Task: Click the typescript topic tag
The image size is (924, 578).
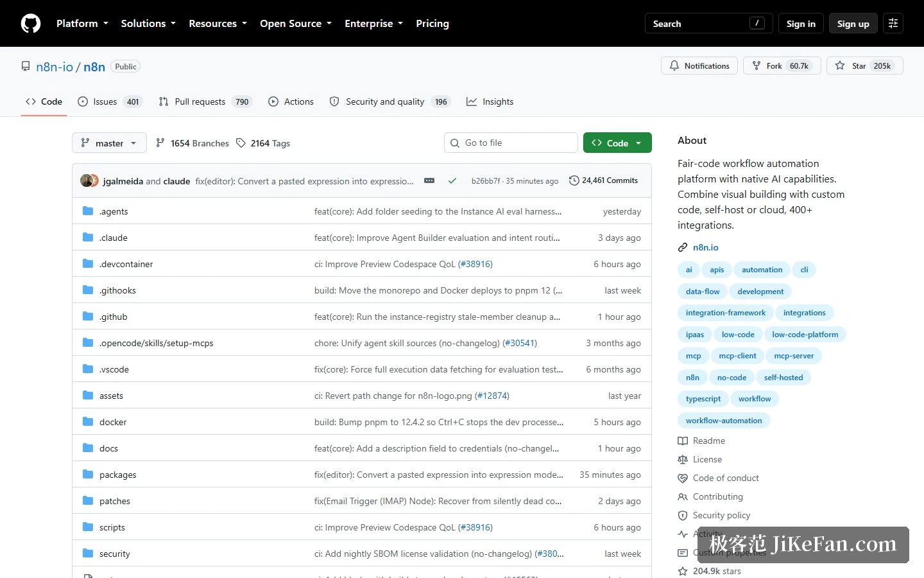Action: point(703,399)
